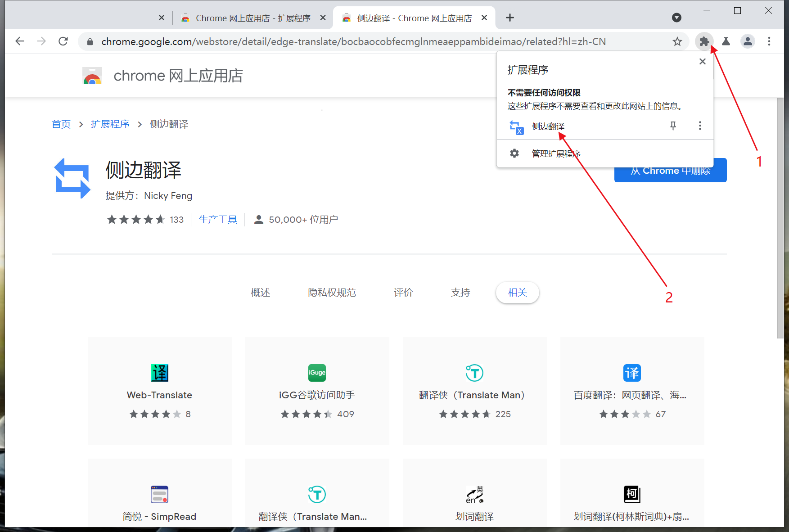
Task: Click 从 Chrome 中删除 button
Action: pyautogui.click(x=670, y=171)
